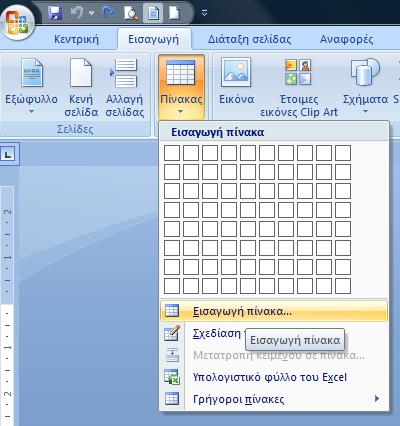Select the Σχεδίαση pencil table icon
The image size is (400, 426).
172,333
